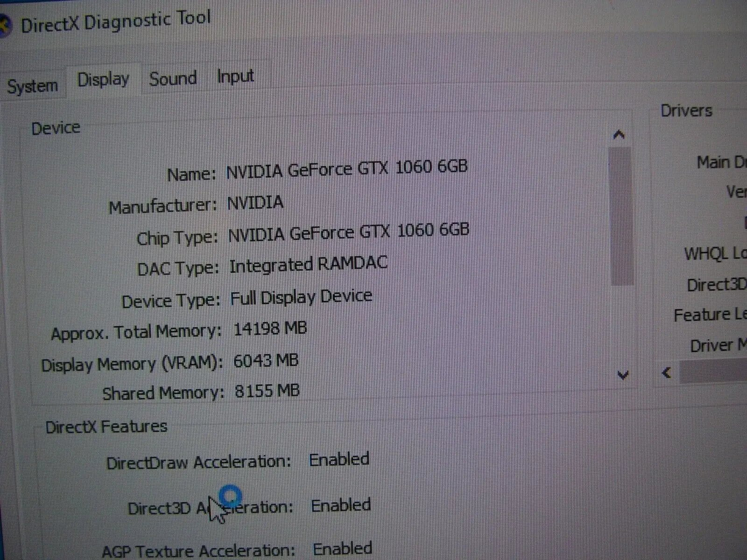Click the Drivers panel horizontal scrollbar
This screenshot has width=747, height=560.
click(713, 372)
